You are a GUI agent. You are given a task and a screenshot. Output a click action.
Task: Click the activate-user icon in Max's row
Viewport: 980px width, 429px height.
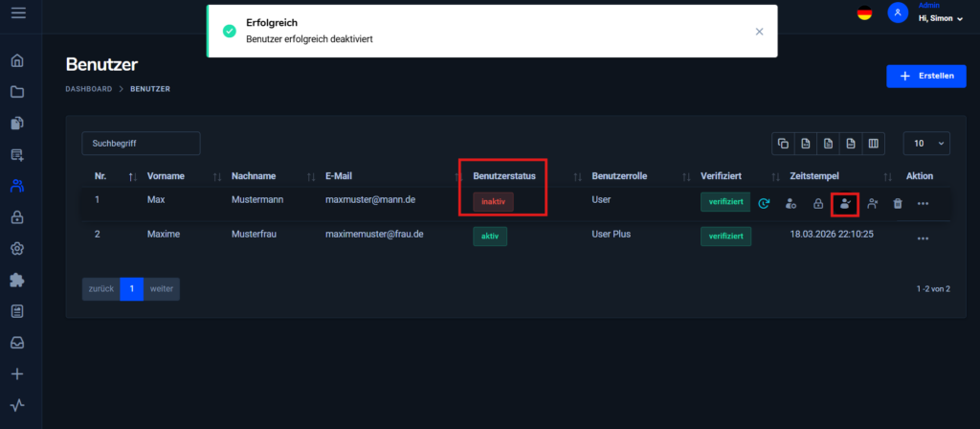(845, 203)
